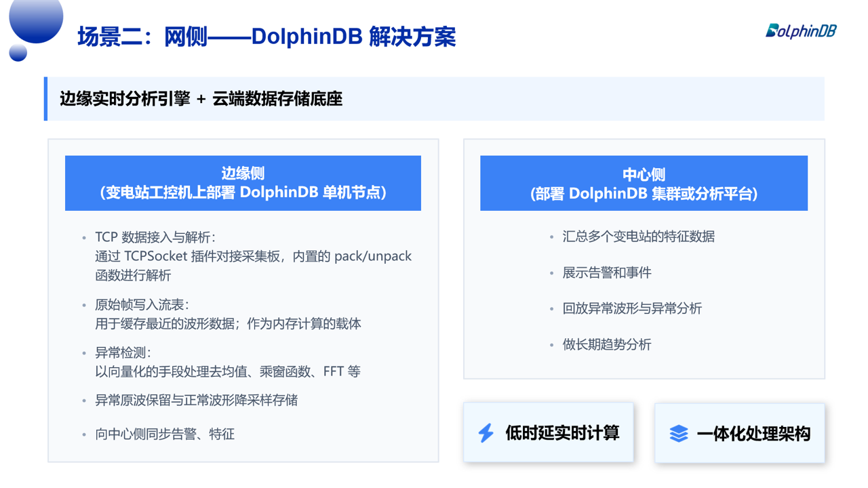Click the blue sphere decoration in top left
This screenshot has height=488, width=868.
tap(35, 19)
